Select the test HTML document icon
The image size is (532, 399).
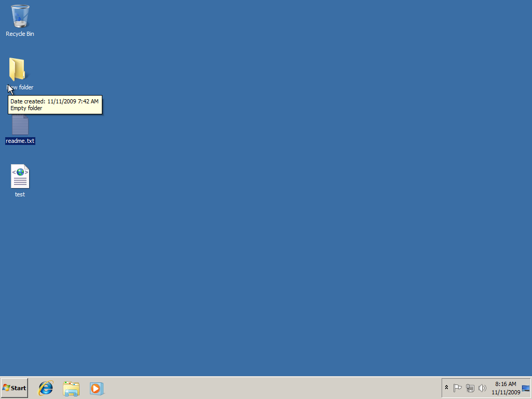point(20,176)
